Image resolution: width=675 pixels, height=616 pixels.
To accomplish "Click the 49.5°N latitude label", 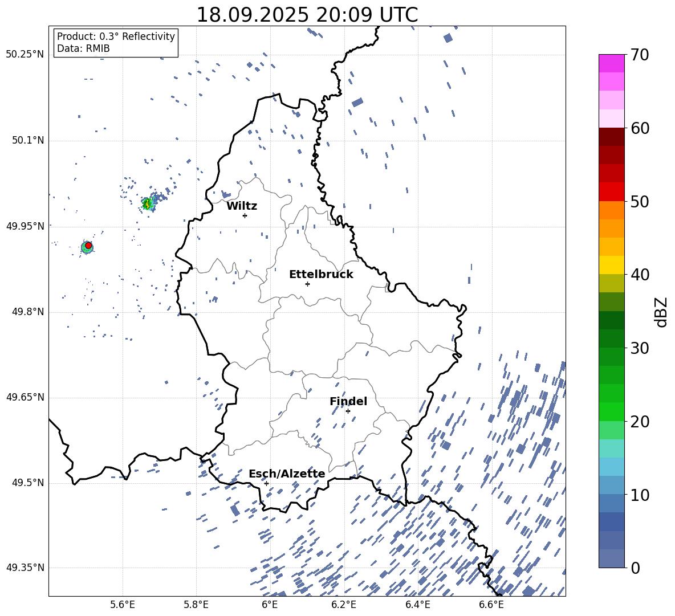I will tap(28, 483).
